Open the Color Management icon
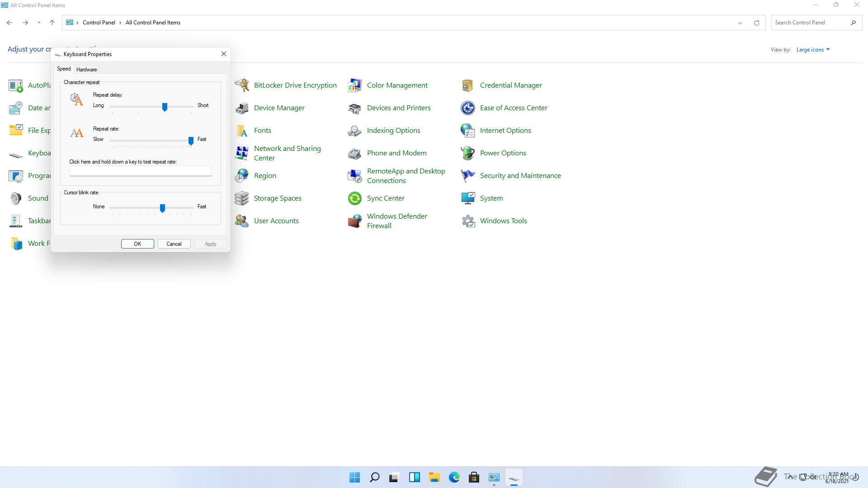868x488 pixels. tap(355, 85)
